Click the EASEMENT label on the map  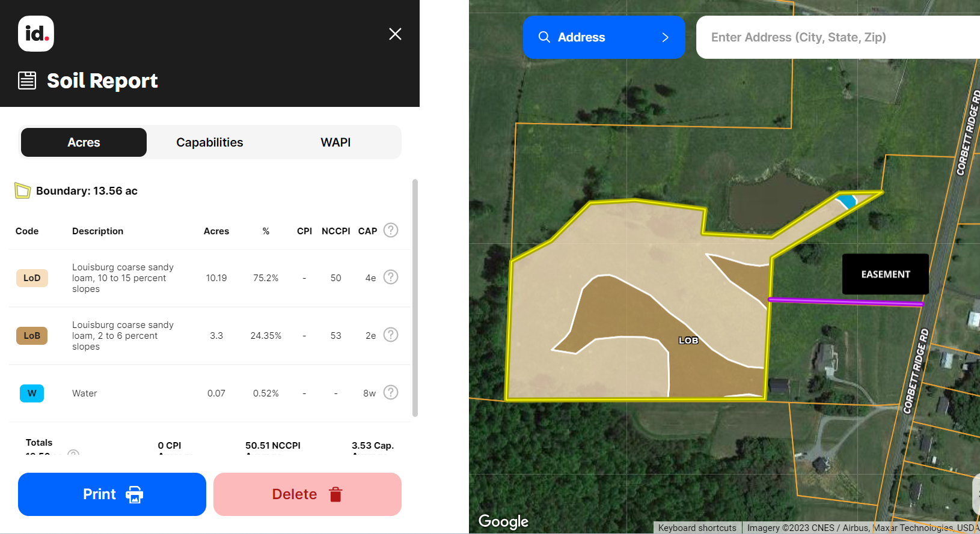coord(885,275)
